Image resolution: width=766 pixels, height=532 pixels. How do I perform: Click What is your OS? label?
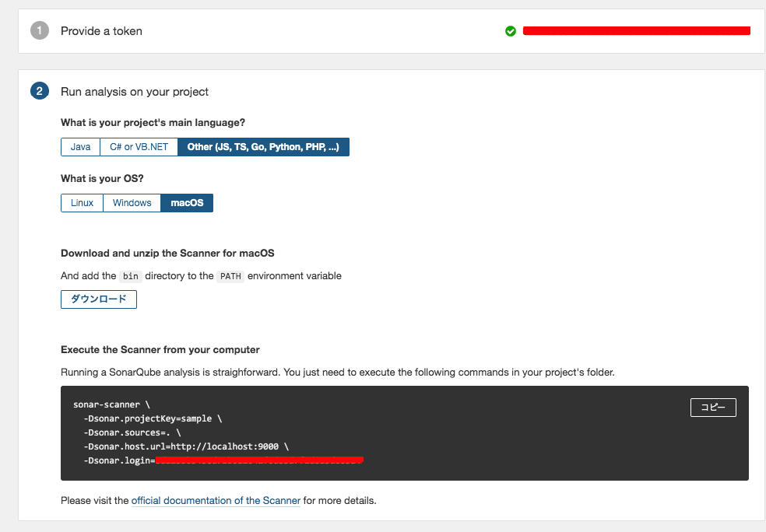102,179
